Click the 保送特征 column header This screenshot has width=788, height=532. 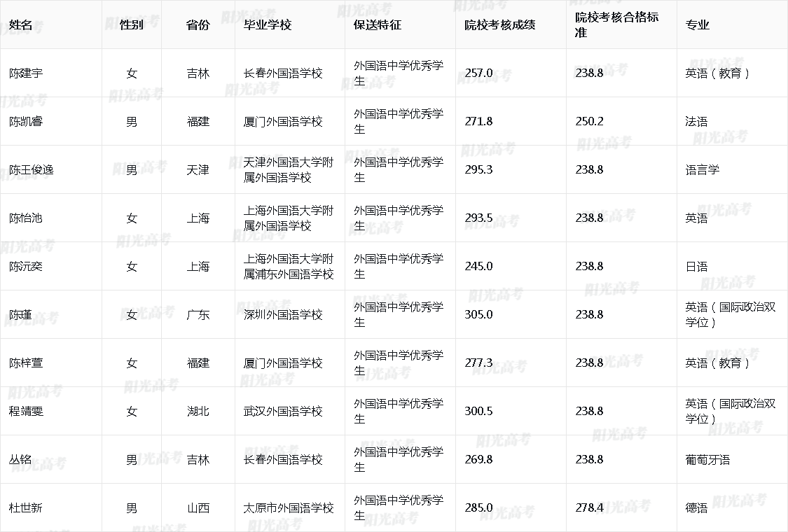click(378, 24)
